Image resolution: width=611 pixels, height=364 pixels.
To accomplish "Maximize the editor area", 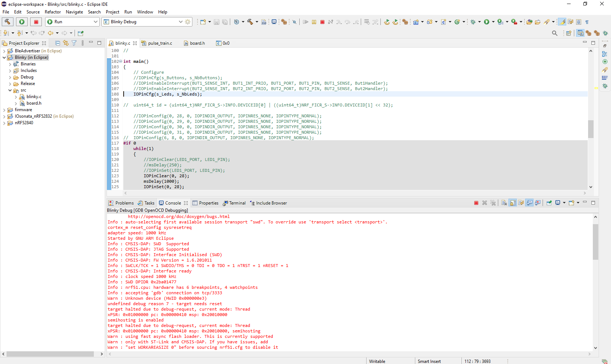I will [x=593, y=43].
